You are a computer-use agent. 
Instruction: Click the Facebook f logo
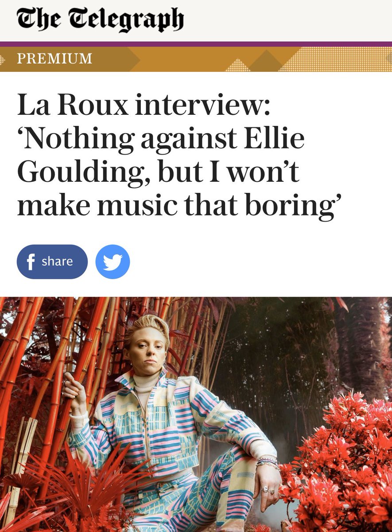tap(31, 262)
